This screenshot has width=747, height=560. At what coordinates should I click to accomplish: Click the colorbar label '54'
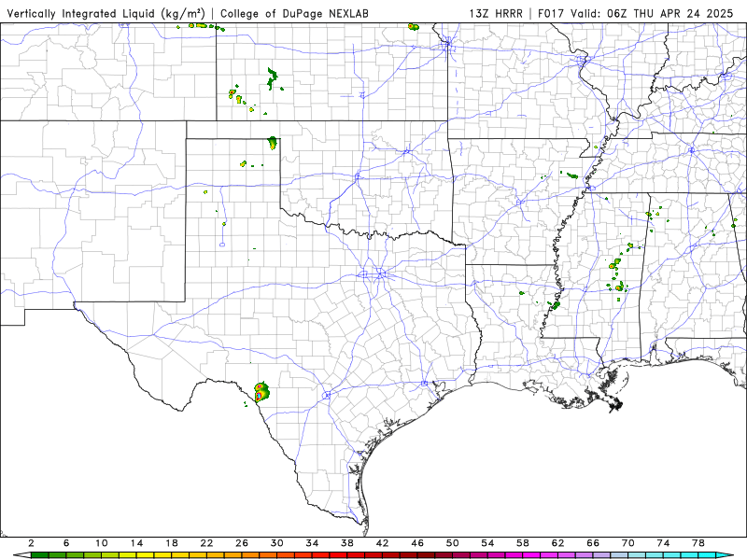point(487,543)
